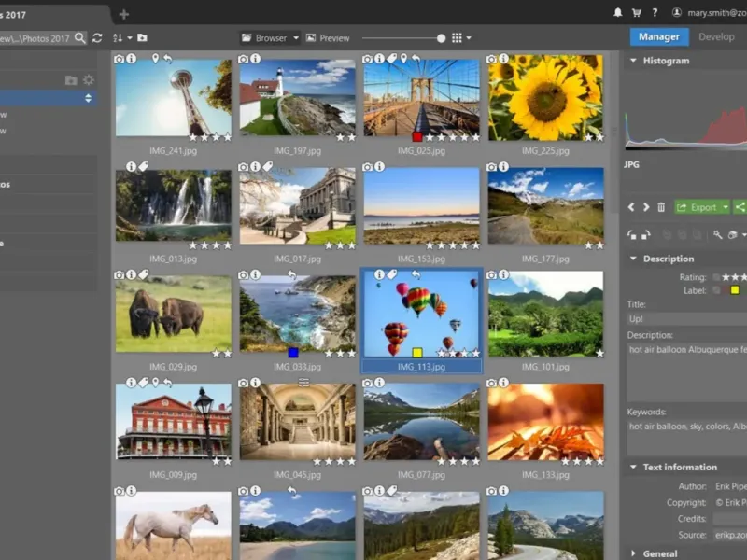Collapse the Histogram section
This screenshot has width=747, height=560.
(x=633, y=61)
